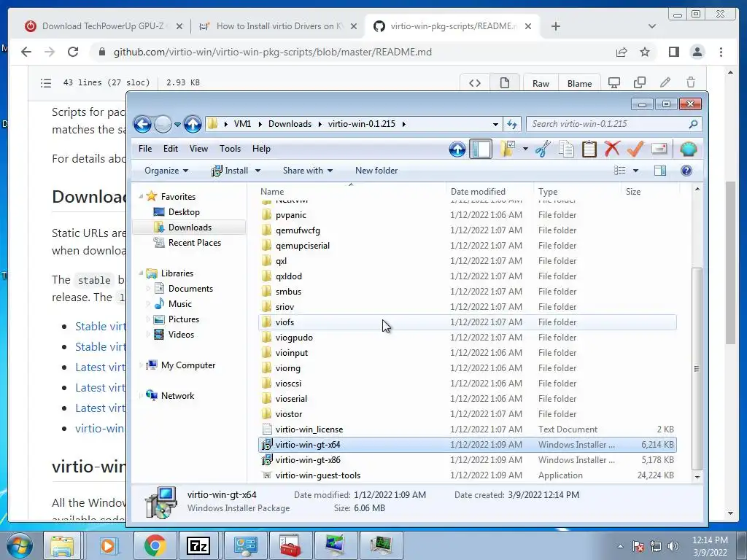This screenshot has height=560, width=747.
Task: Click the Raw button on GitHub
Action: (541, 83)
